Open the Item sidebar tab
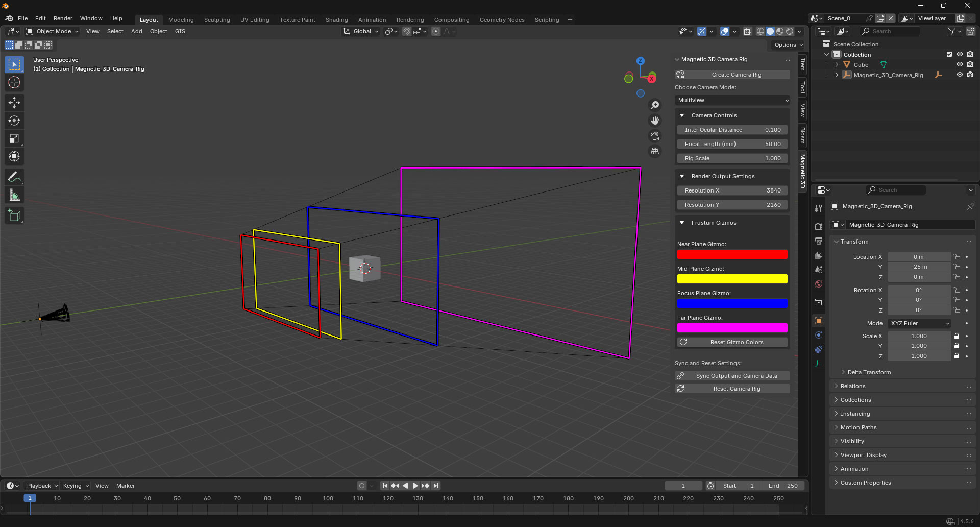Screen dimensions: 980x527 pos(802,64)
